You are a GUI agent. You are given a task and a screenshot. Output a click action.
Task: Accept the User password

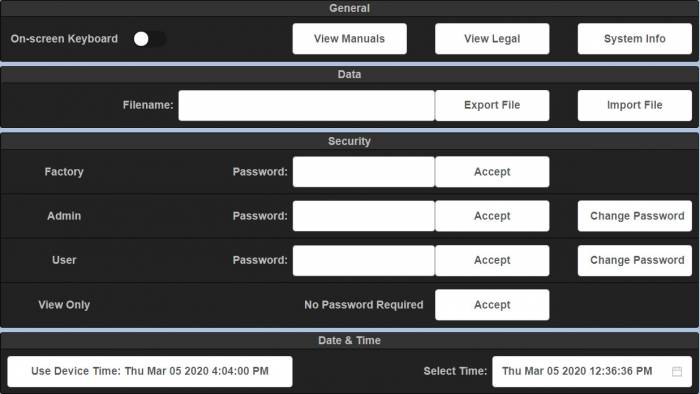492,260
